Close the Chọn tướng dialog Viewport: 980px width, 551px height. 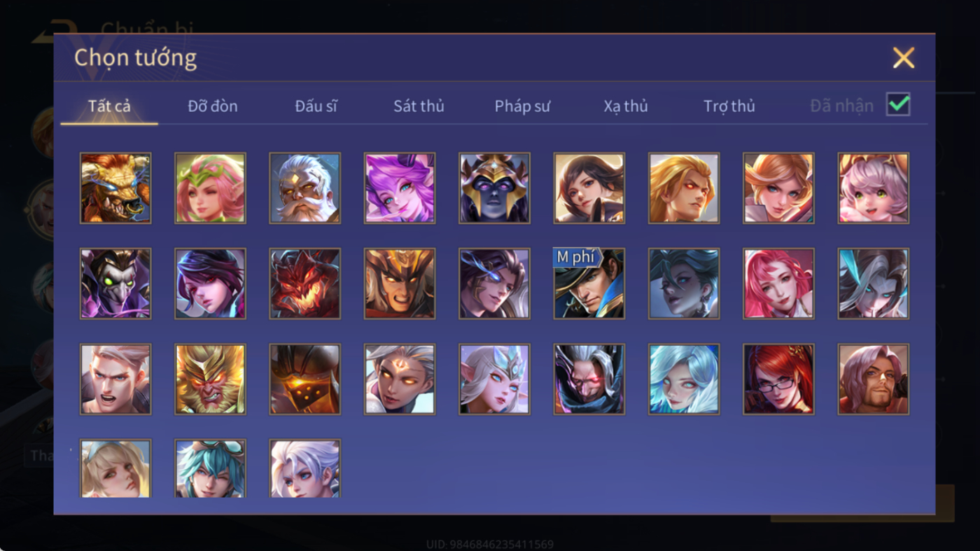click(904, 57)
